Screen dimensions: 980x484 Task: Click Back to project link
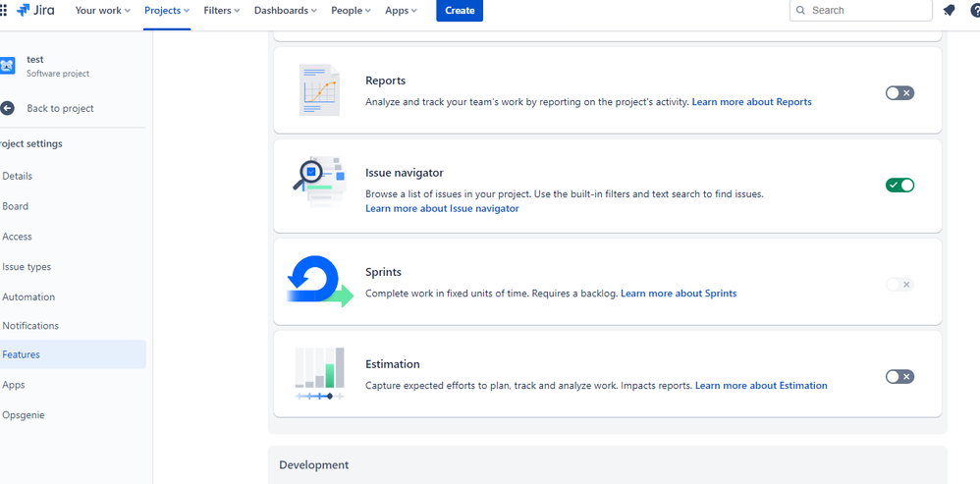click(60, 109)
